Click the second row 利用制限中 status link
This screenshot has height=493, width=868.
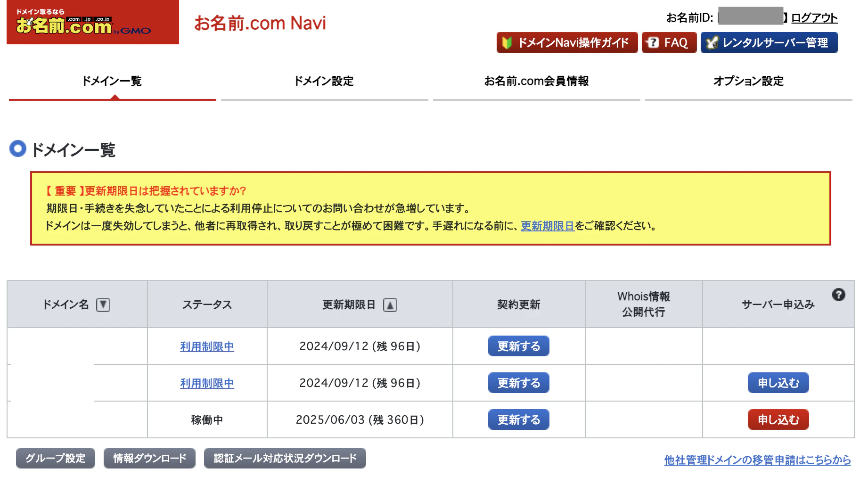click(207, 383)
